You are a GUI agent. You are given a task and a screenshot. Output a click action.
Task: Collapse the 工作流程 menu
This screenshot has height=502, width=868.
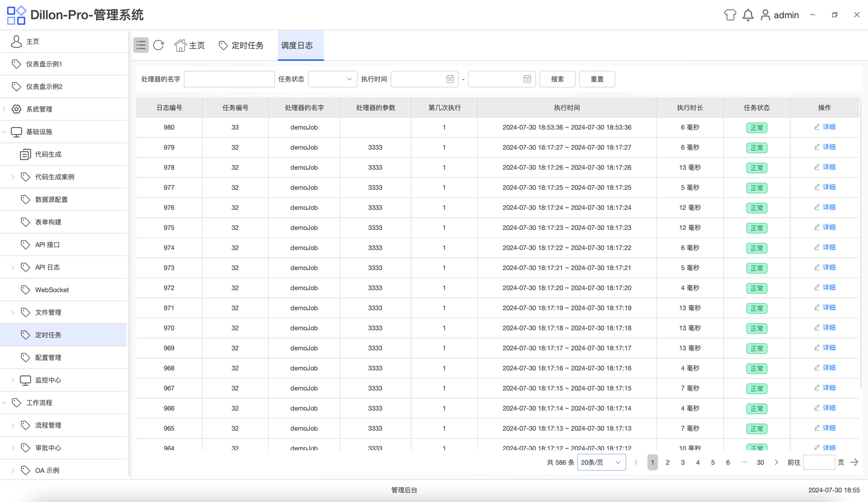tap(5, 403)
